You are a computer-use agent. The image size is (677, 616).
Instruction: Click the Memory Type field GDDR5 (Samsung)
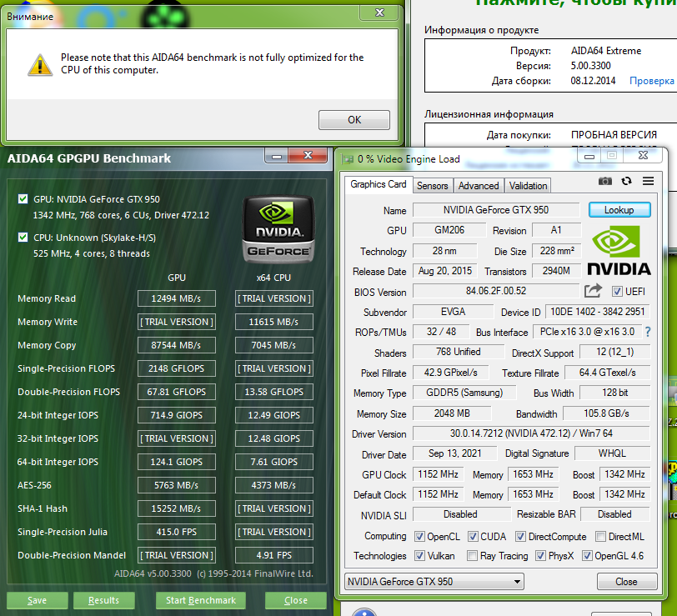(x=464, y=393)
